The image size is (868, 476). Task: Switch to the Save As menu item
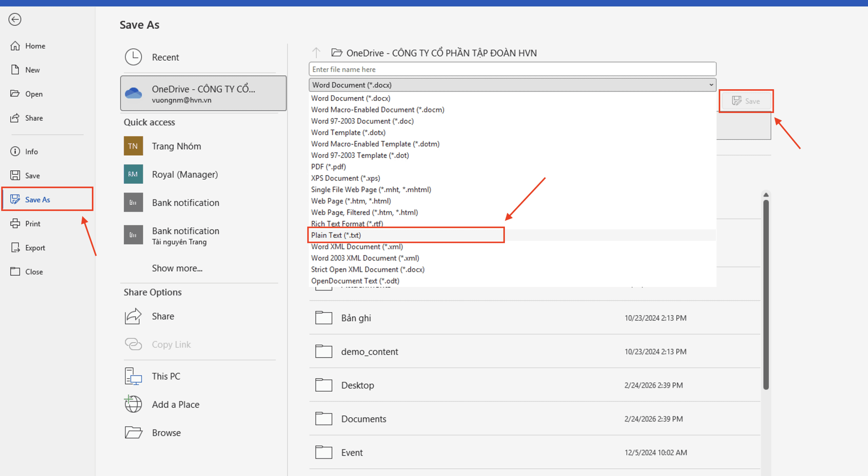pos(37,199)
